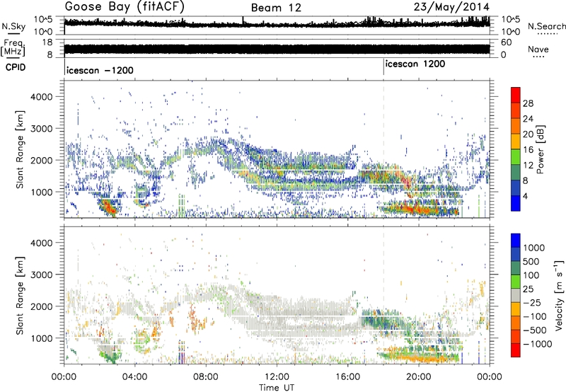Select the "N.Sky" legend label
The image size is (566, 392).
(x=13, y=26)
